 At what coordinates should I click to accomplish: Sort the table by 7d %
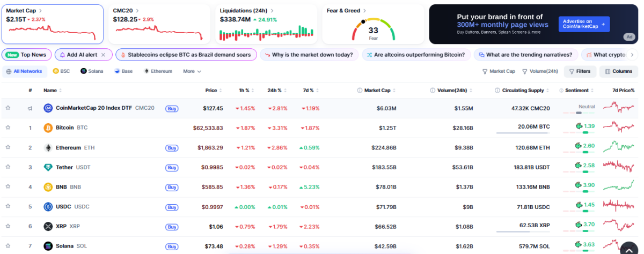[x=310, y=91]
